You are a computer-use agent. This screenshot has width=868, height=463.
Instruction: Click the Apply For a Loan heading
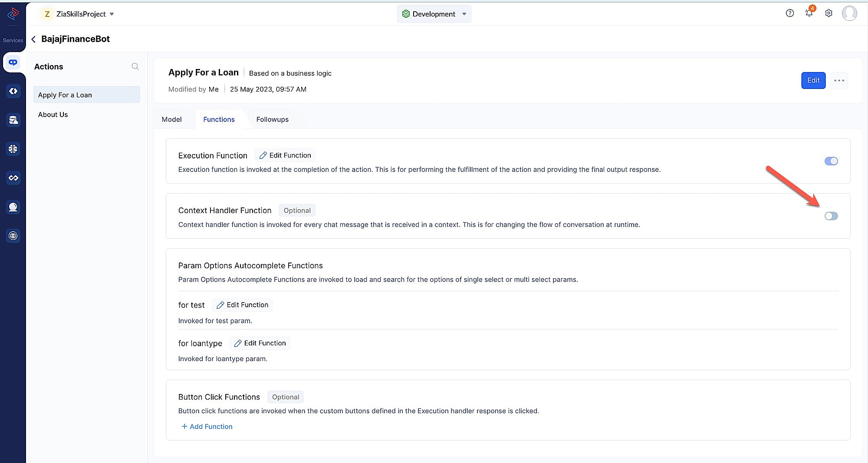coord(204,72)
